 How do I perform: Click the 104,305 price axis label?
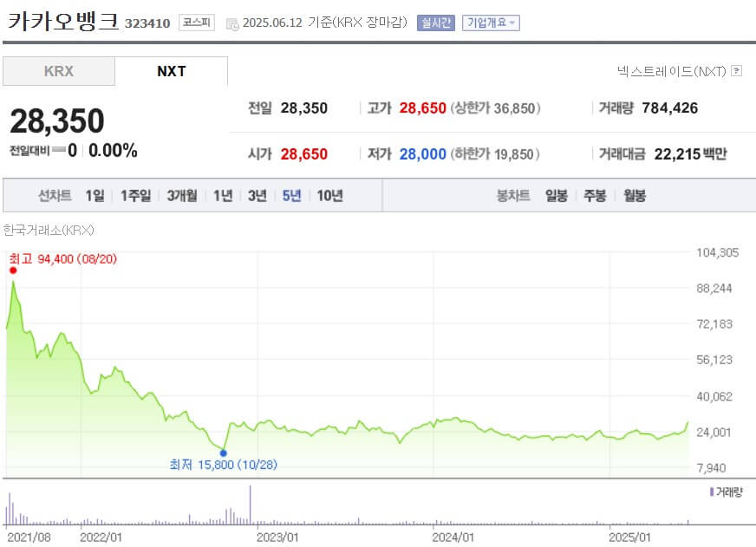tap(718, 252)
